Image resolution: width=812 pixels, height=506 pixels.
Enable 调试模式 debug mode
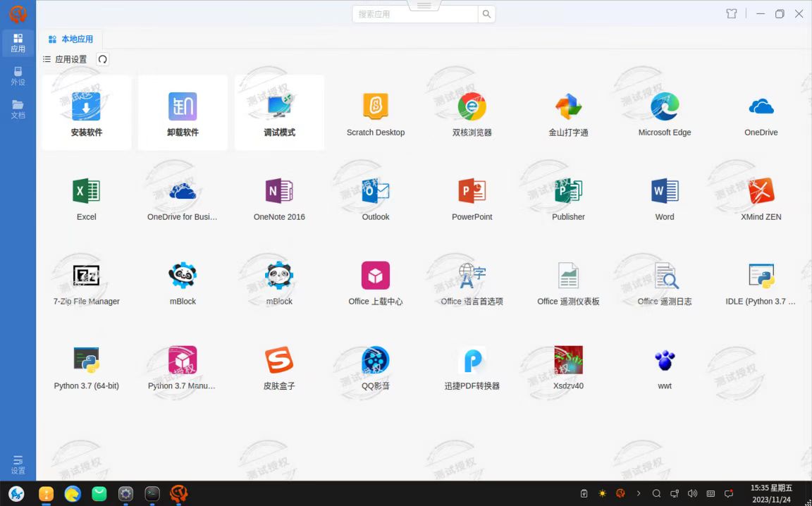pos(279,113)
